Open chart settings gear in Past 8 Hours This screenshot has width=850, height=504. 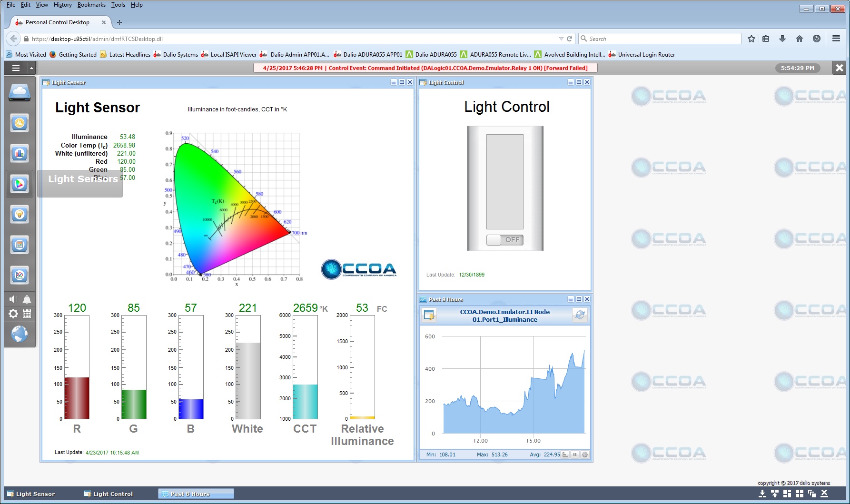point(585,455)
